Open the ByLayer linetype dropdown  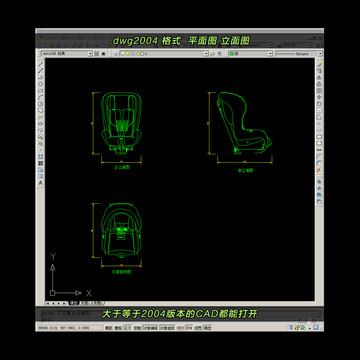[x=299, y=53]
